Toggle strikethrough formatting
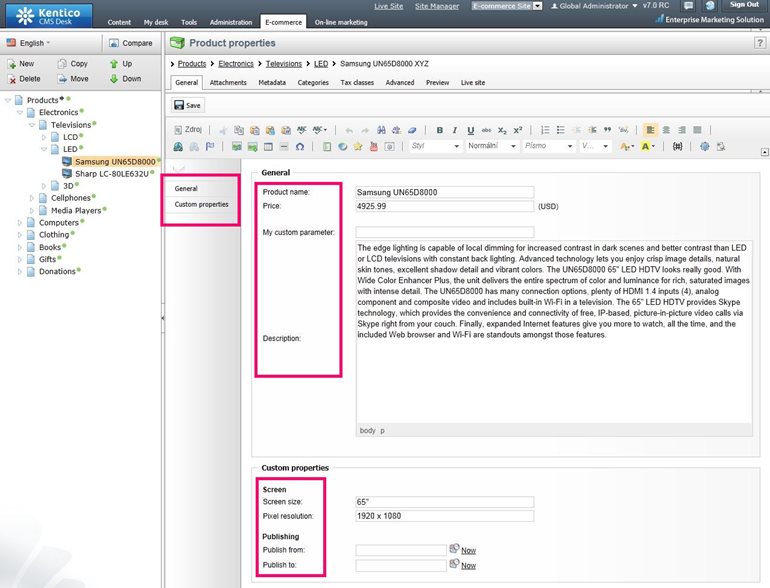The height and width of the screenshot is (588, 770). coord(486,130)
